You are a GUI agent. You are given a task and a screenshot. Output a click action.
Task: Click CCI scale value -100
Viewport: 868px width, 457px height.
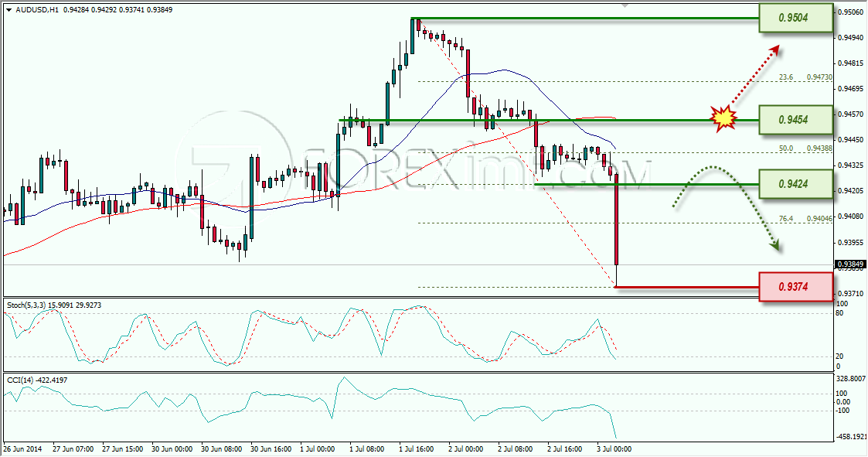(x=843, y=411)
